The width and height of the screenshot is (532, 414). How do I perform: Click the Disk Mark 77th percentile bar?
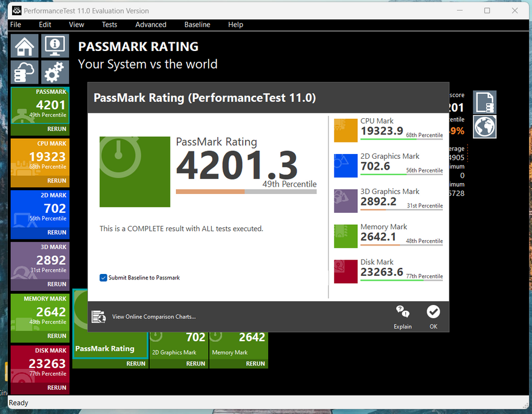pos(402,280)
